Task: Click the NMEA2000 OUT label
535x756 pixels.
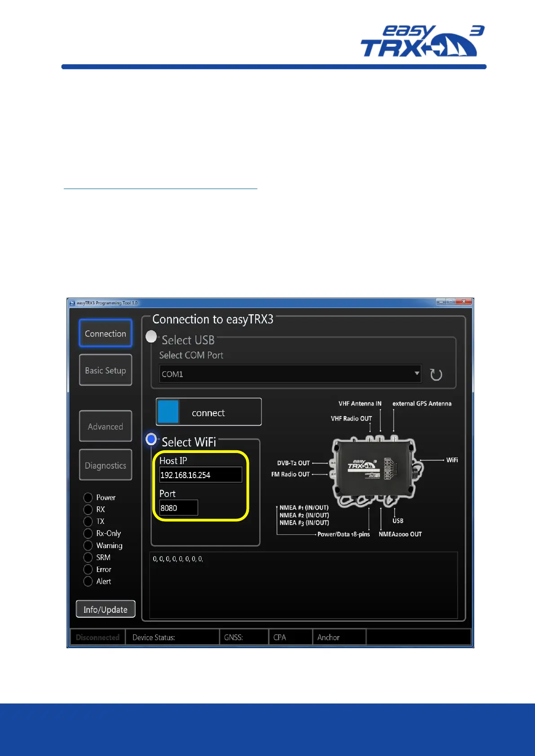Action: [x=400, y=534]
